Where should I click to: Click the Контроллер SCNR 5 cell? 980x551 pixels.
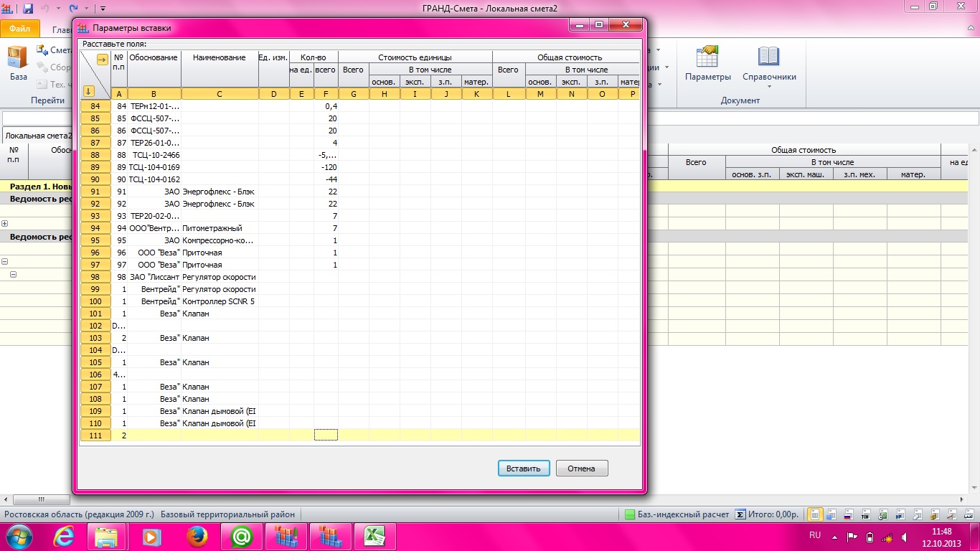click(220, 301)
